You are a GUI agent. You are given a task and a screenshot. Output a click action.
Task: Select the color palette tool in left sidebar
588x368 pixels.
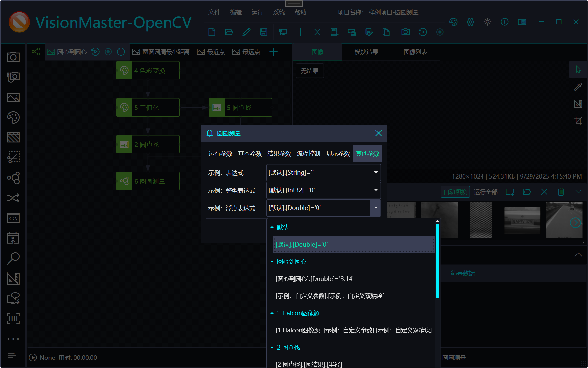13,117
